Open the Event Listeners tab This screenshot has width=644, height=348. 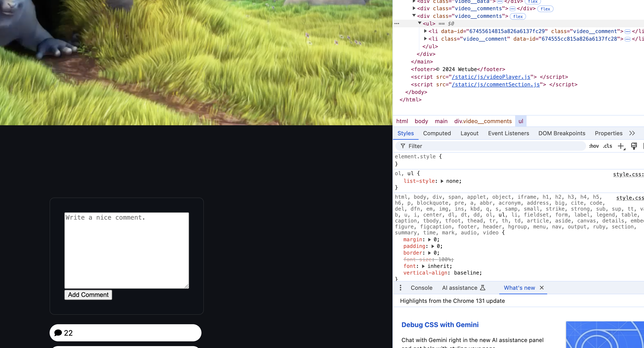(x=508, y=133)
